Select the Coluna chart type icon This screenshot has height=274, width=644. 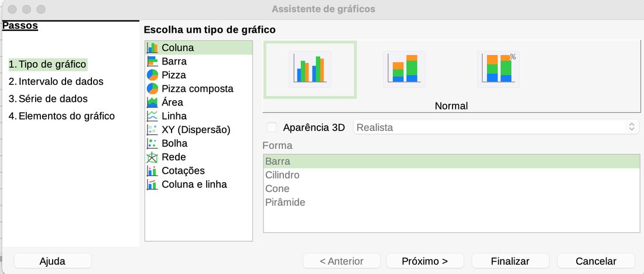coord(152,47)
